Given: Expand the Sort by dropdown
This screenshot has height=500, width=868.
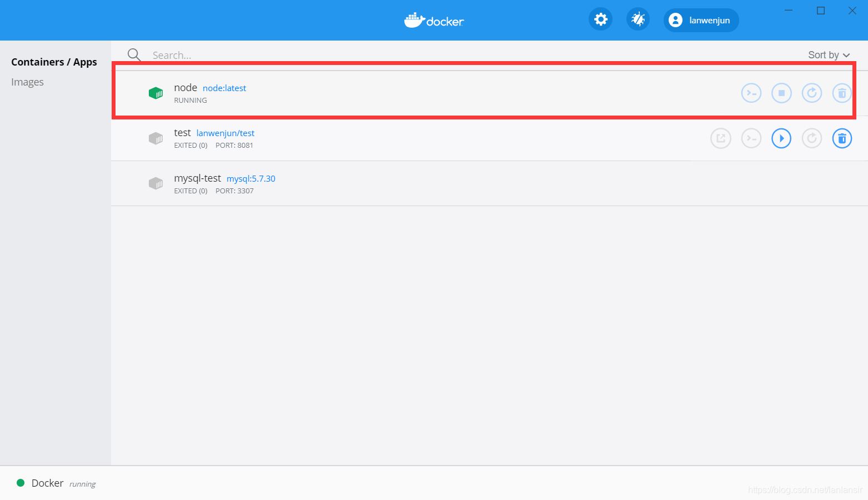Looking at the screenshot, I should 829,55.
